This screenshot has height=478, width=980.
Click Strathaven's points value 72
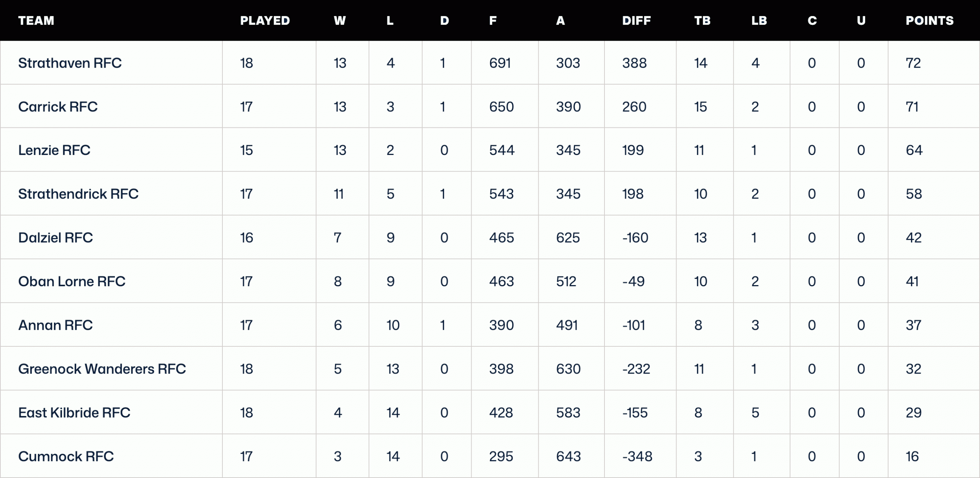tap(913, 63)
